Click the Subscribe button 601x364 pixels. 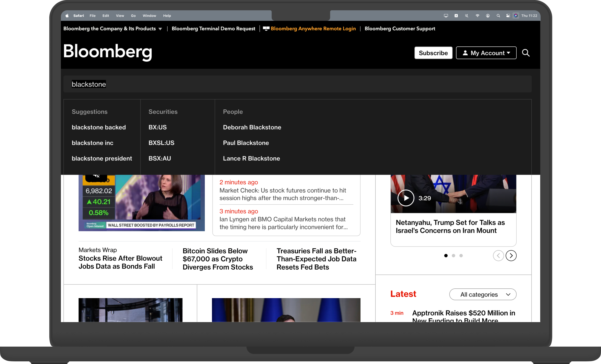pyautogui.click(x=433, y=53)
